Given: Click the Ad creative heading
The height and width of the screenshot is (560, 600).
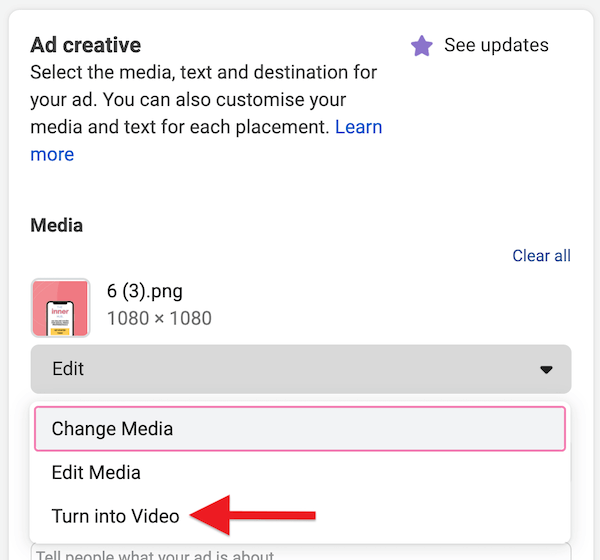Looking at the screenshot, I should pos(86,45).
